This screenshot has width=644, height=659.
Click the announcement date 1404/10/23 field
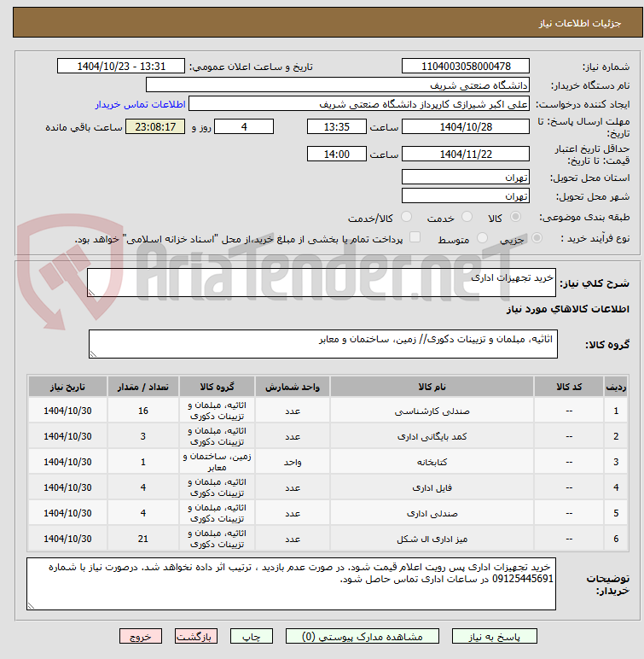121,67
